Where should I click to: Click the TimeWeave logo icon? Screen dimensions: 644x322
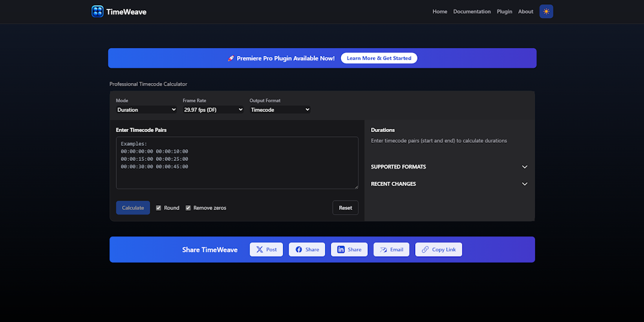97,11
